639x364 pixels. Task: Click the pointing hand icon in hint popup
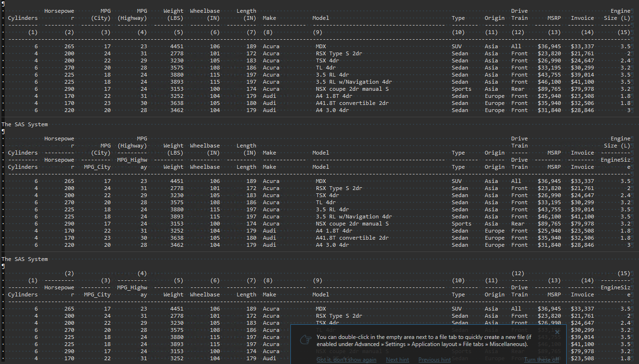point(306,340)
